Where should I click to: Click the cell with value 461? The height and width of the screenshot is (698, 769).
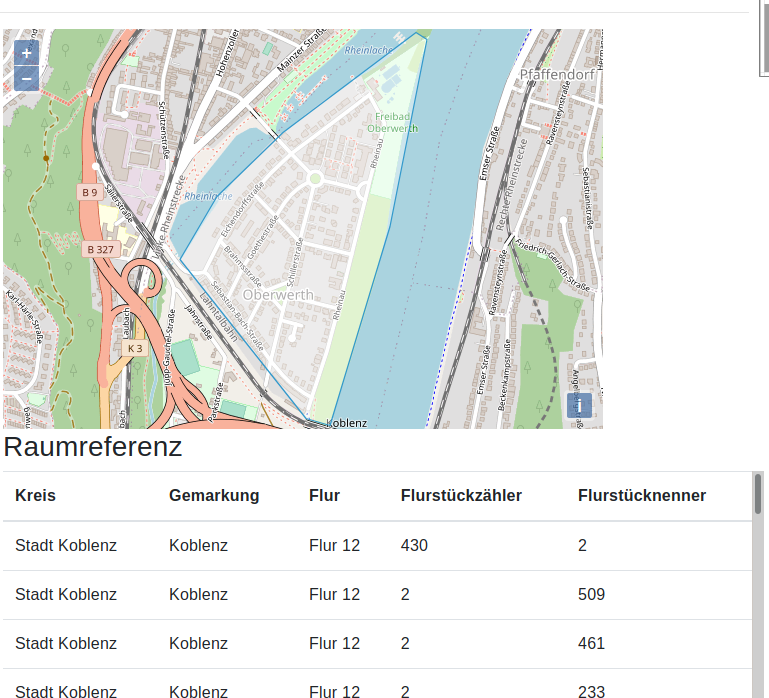(x=591, y=643)
